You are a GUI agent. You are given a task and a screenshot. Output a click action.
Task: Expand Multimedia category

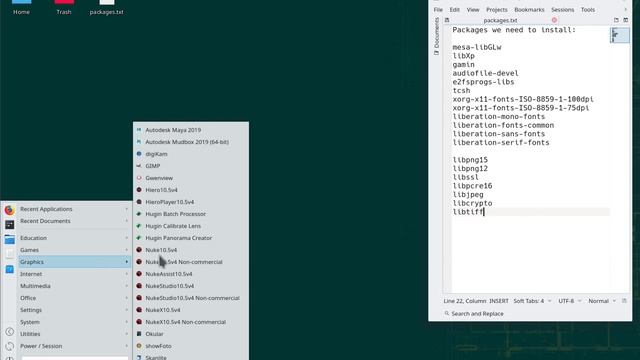[x=74, y=286]
